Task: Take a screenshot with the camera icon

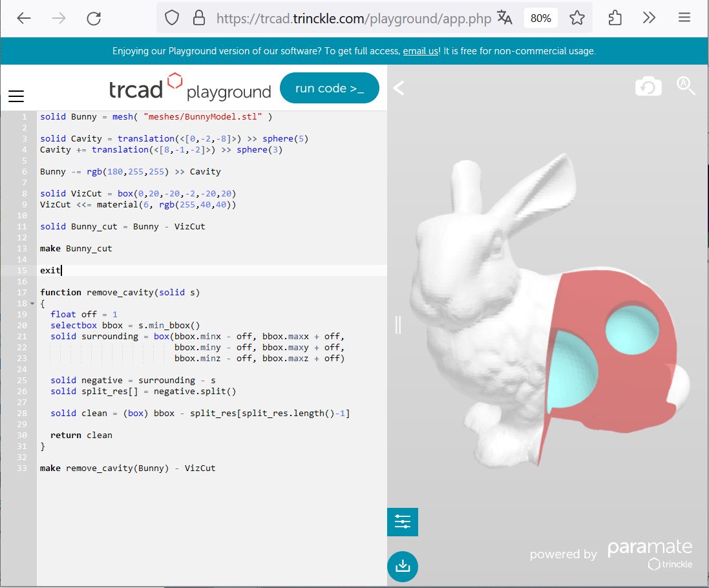Action: coord(648,85)
